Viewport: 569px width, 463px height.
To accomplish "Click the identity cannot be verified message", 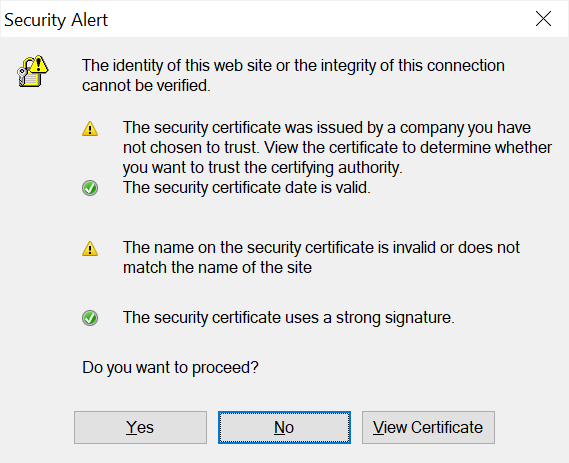I will (x=293, y=75).
